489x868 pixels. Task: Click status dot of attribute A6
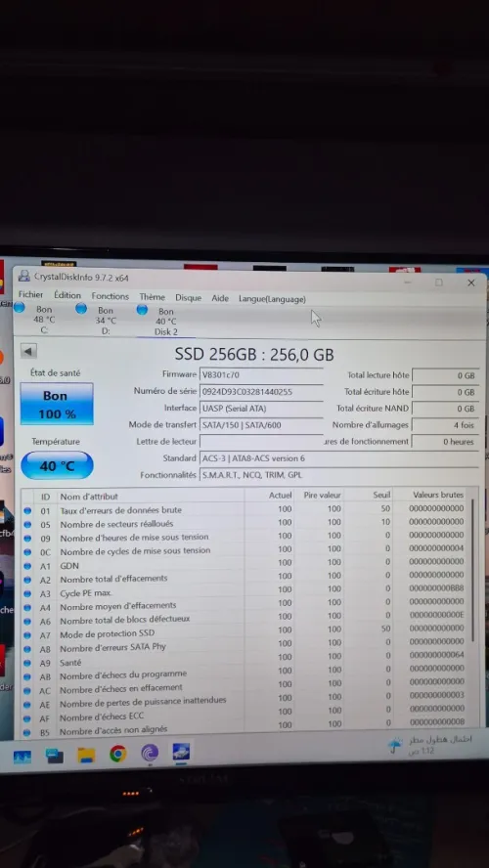click(x=27, y=621)
